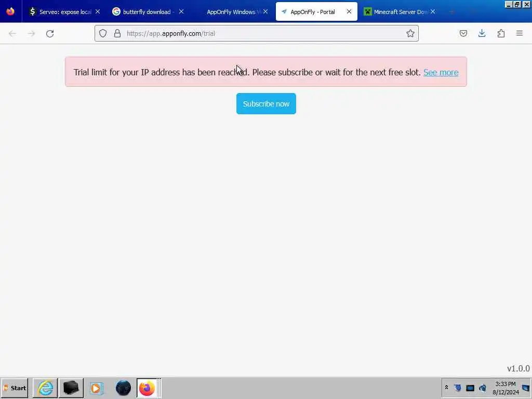Open the Windows Start menu

pyautogui.click(x=15, y=388)
